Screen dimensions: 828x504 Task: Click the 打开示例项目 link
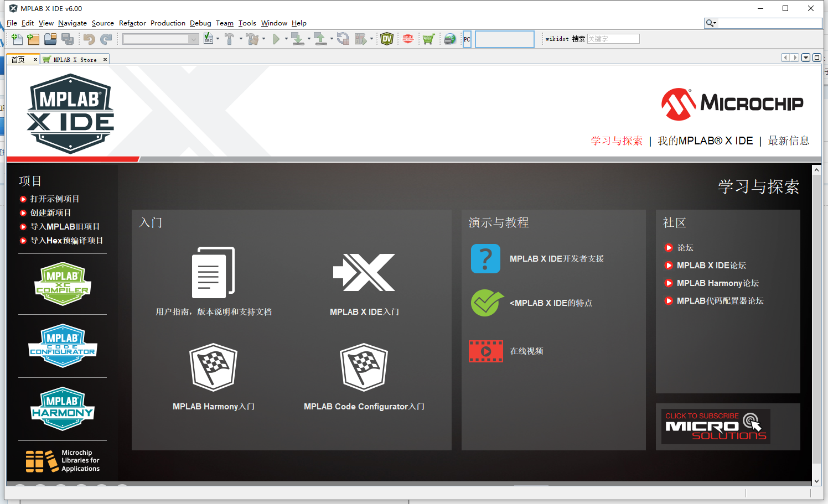tap(55, 199)
